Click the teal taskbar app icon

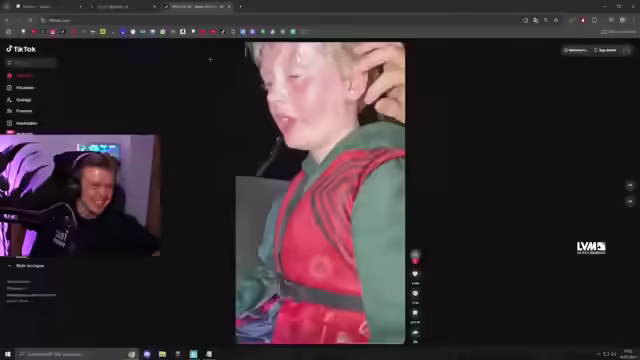[193, 354]
